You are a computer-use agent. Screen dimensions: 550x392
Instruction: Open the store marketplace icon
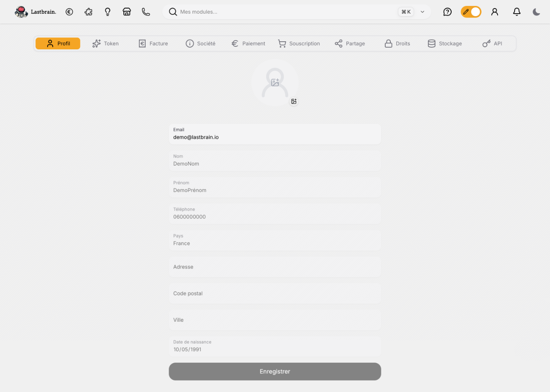127,12
